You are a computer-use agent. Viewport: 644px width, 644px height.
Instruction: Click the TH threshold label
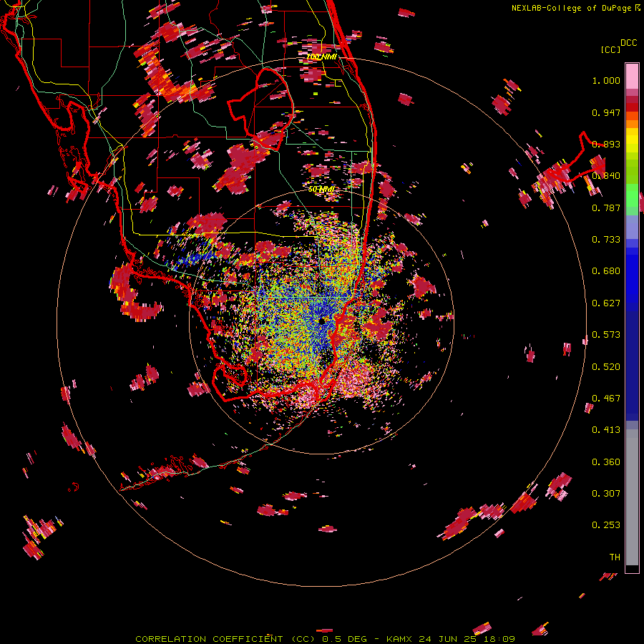click(615, 557)
